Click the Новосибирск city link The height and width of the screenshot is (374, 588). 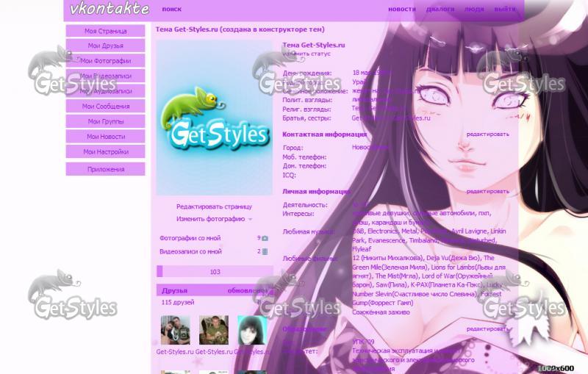pyautogui.click(x=370, y=147)
